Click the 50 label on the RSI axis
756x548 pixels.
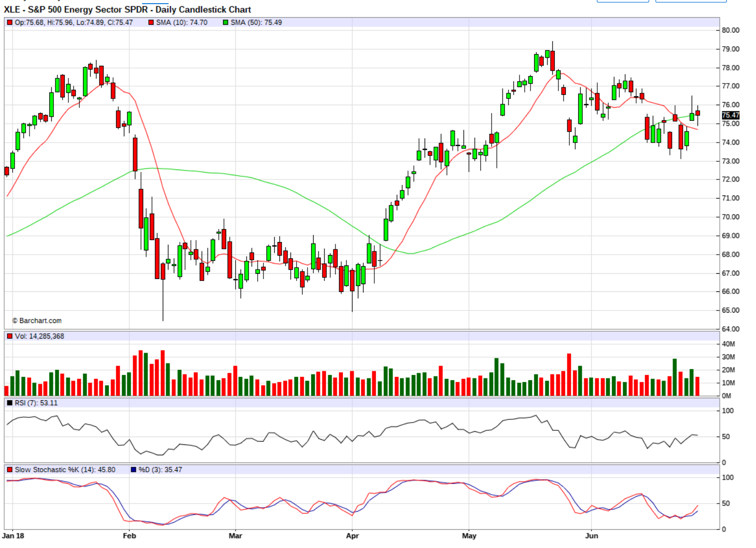(x=726, y=437)
